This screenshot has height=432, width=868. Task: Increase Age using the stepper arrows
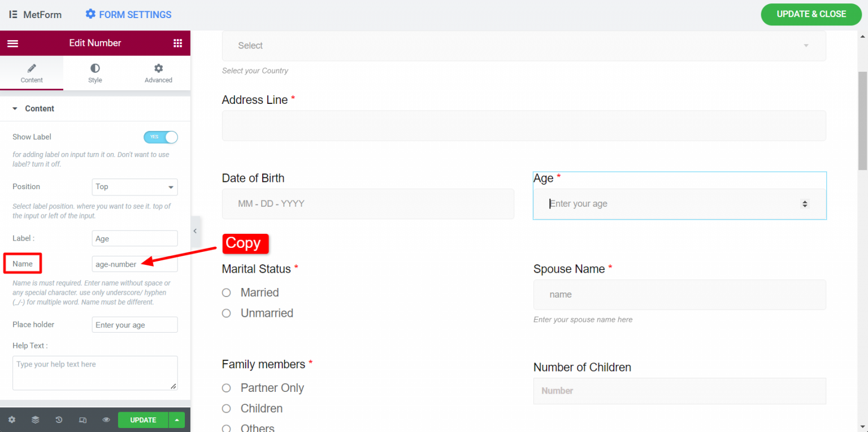point(805,203)
